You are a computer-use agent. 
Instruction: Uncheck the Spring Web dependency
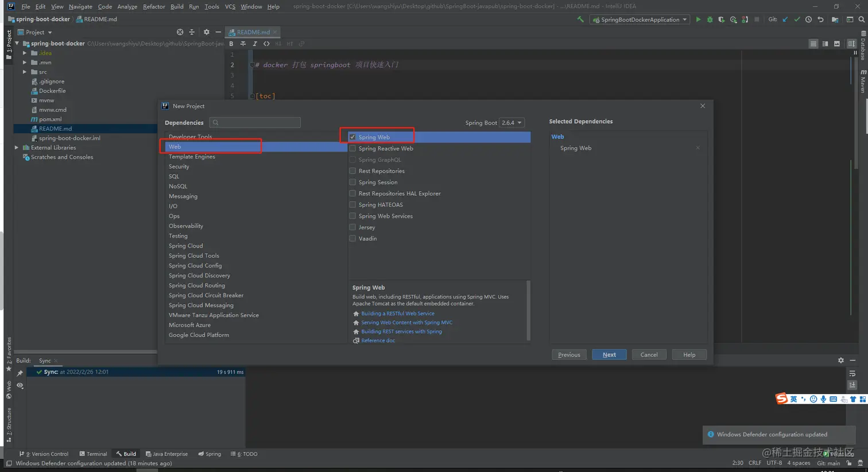point(352,137)
